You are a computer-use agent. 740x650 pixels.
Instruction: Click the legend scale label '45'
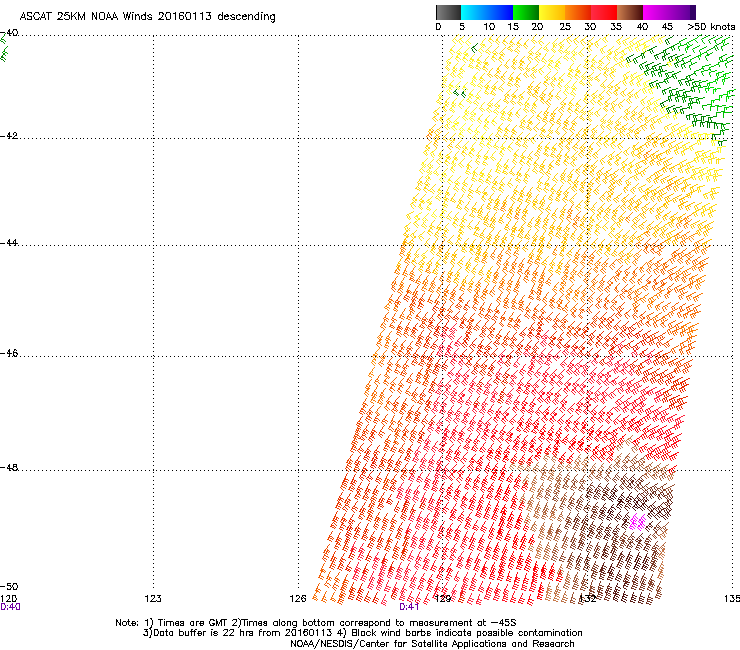667,27
